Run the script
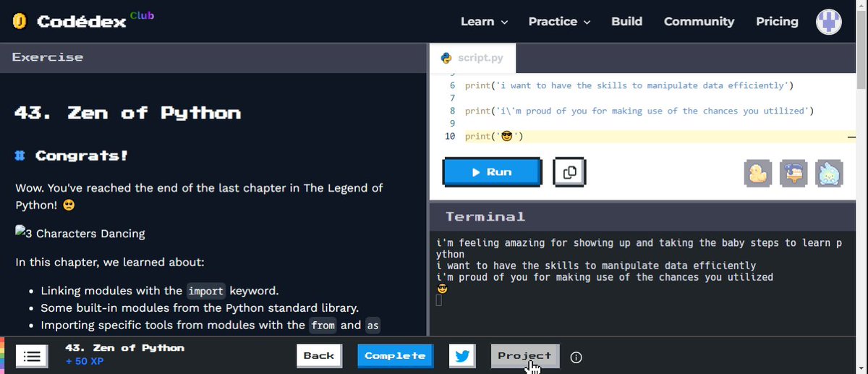The height and width of the screenshot is (374, 868). click(492, 172)
